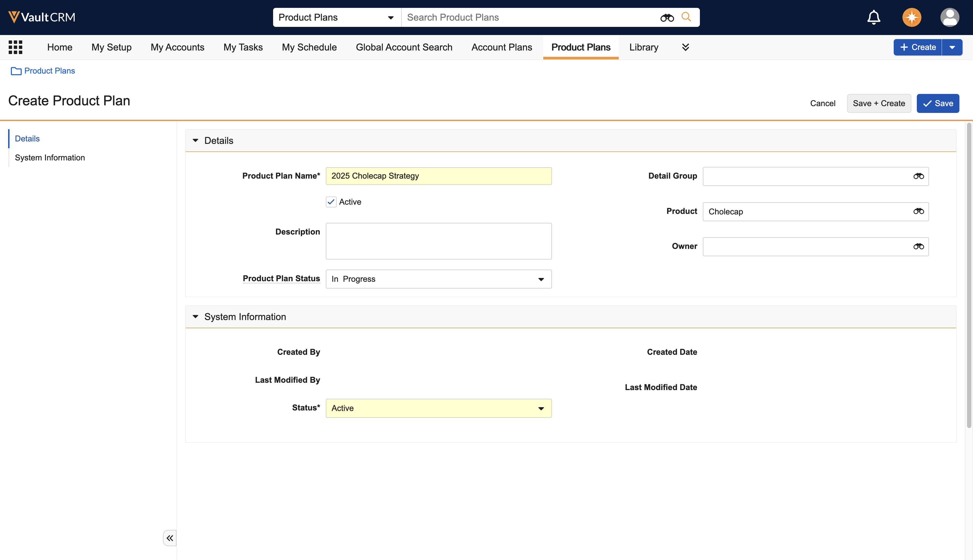Click binoculars lookup icon in Owner field

pos(918,246)
